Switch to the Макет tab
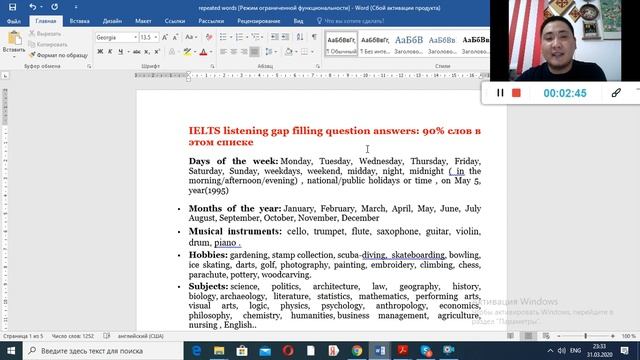Viewport: 640px width, 360px height. click(x=143, y=21)
